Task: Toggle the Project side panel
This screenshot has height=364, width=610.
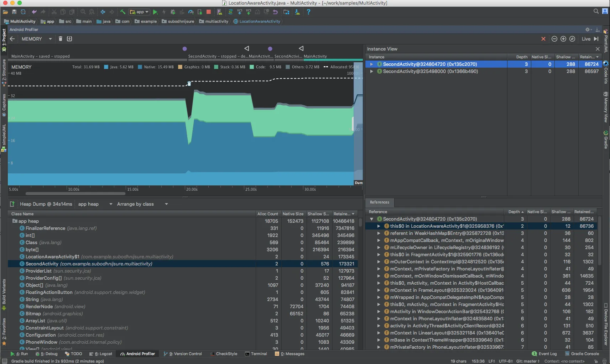Action: (x=4, y=37)
